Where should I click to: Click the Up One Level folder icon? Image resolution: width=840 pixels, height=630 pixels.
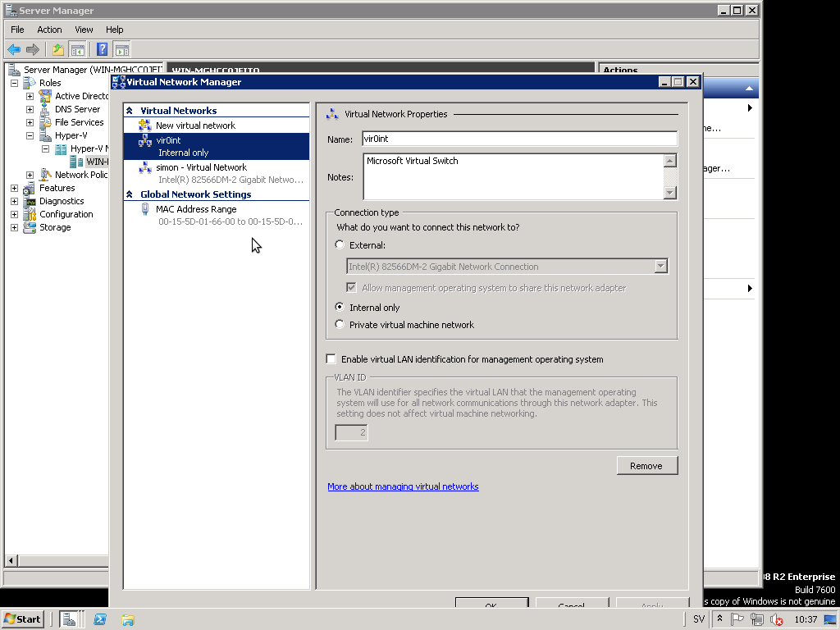pos(58,49)
